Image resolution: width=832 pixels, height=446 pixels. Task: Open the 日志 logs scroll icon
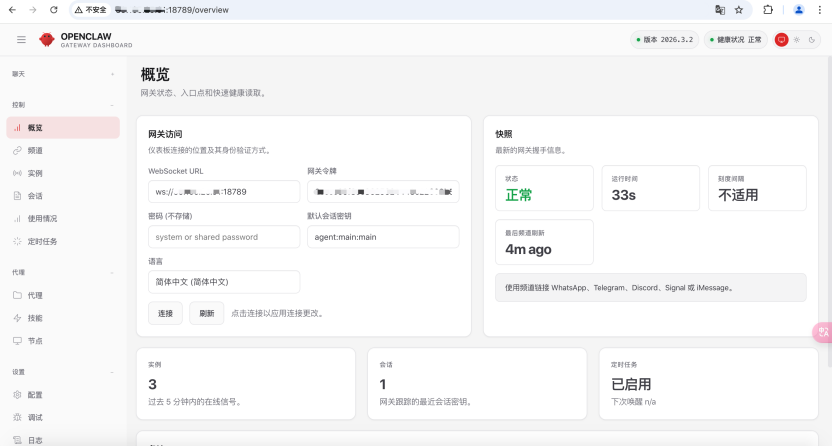click(18, 440)
